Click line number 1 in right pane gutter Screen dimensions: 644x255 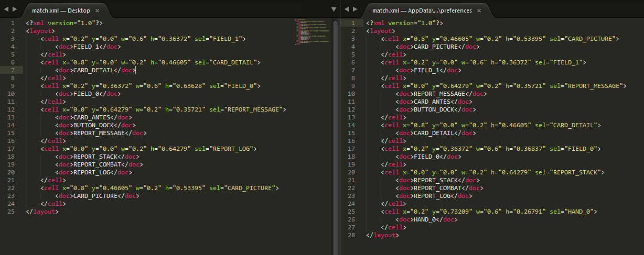[x=353, y=23]
